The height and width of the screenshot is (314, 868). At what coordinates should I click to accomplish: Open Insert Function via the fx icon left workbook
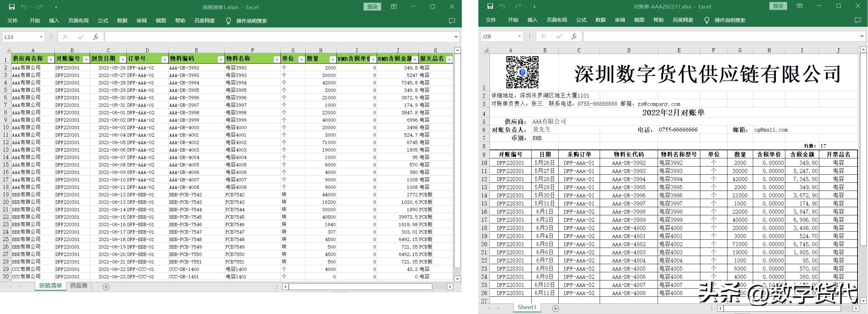tap(95, 37)
